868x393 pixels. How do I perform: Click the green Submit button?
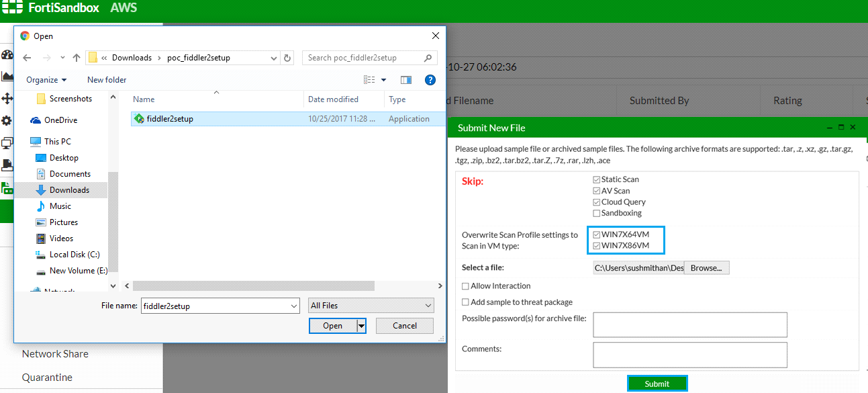657,384
